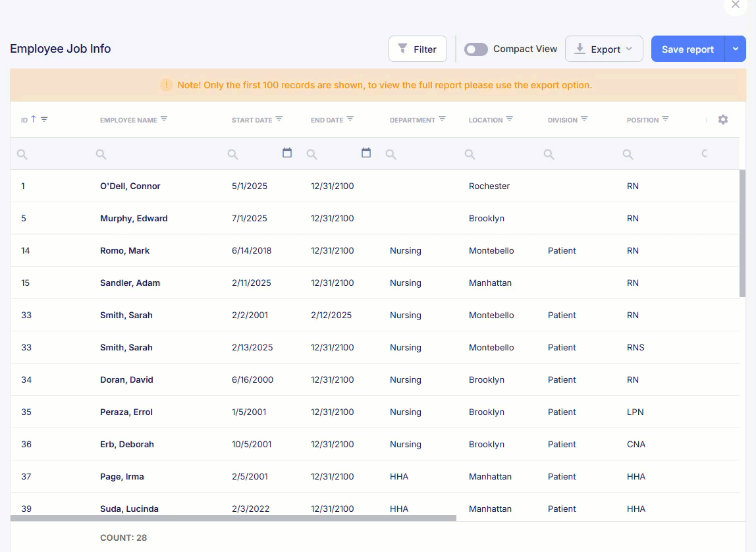Click the 6/14/2018 start date cell
This screenshot has height=552, width=756.
coord(251,251)
